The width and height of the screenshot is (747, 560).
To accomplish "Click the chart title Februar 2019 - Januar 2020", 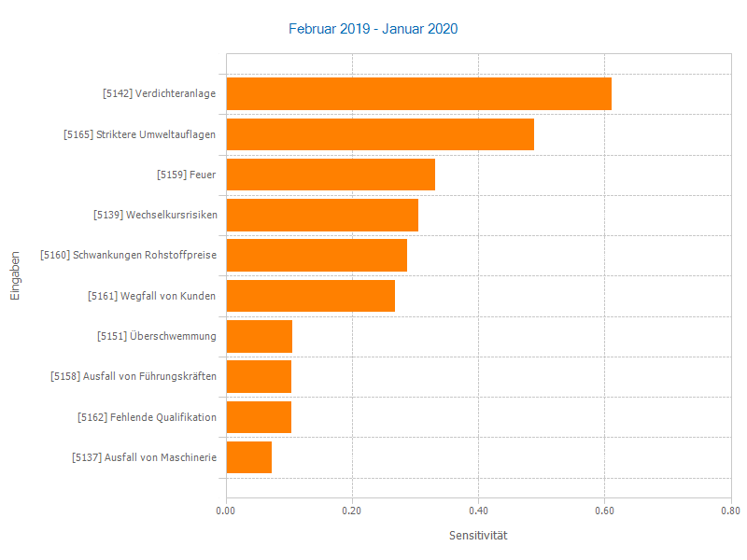I will pyautogui.click(x=373, y=29).
